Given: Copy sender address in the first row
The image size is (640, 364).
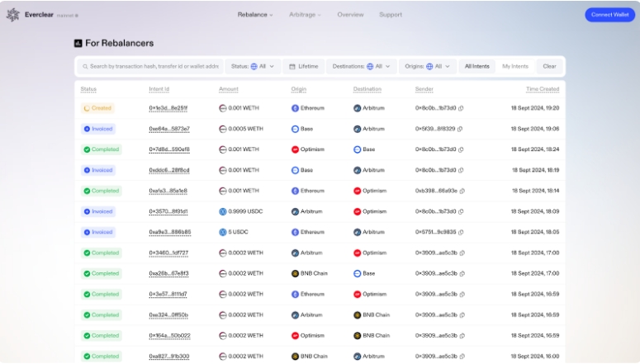Looking at the screenshot, I should click(461, 108).
